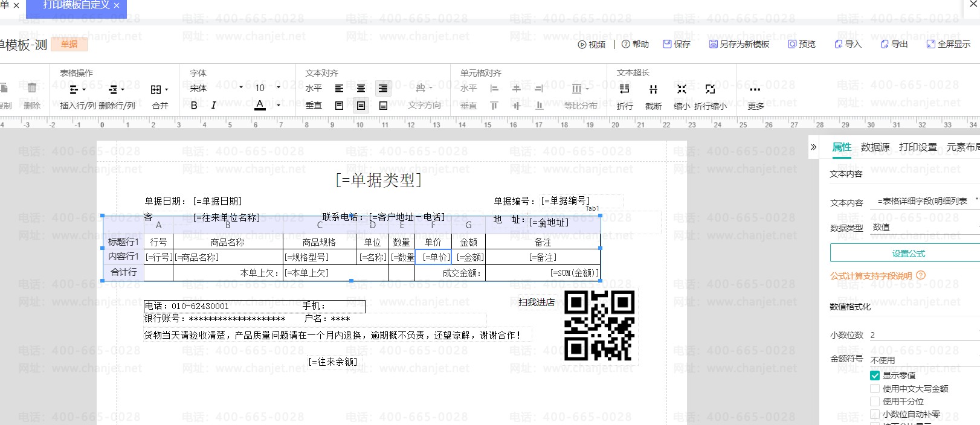The width and height of the screenshot is (980, 425).
Task: Toggle italic formatting
Action: pos(213,105)
